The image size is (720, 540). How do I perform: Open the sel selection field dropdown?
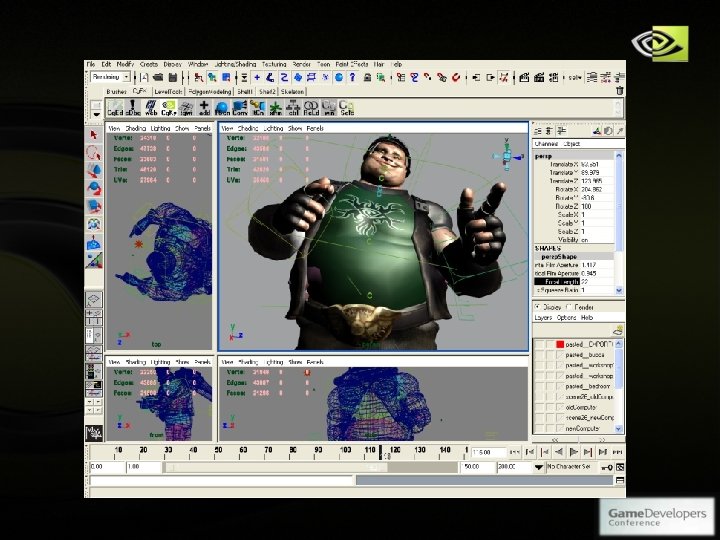click(574, 78)
